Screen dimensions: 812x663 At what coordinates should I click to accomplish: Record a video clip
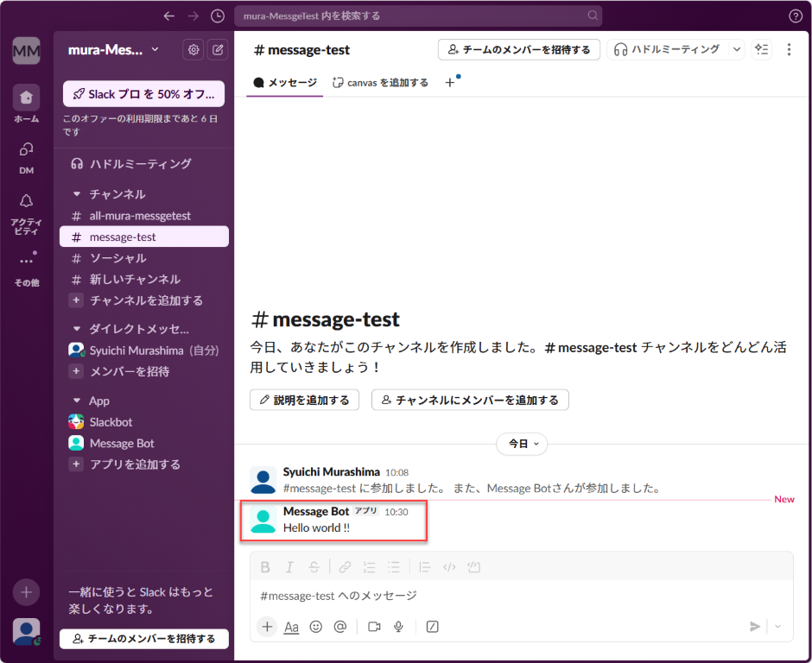pyautogui.click(x=374, y=627)
